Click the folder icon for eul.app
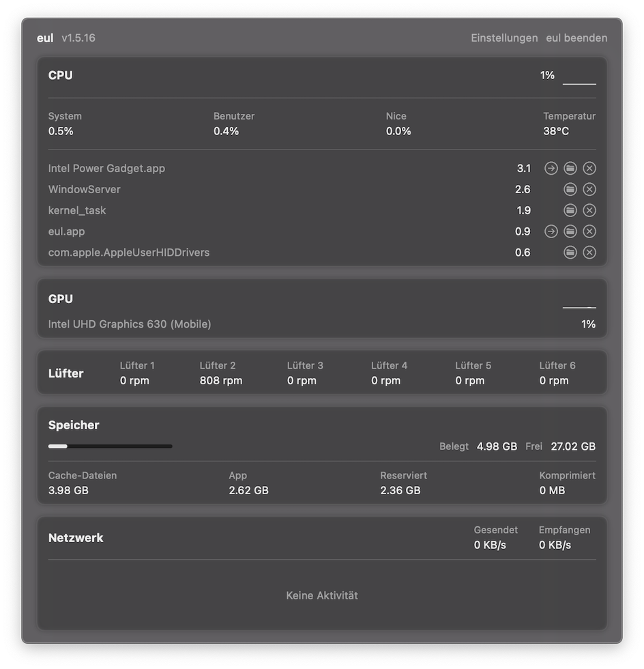644x669 pixels. 570,231
